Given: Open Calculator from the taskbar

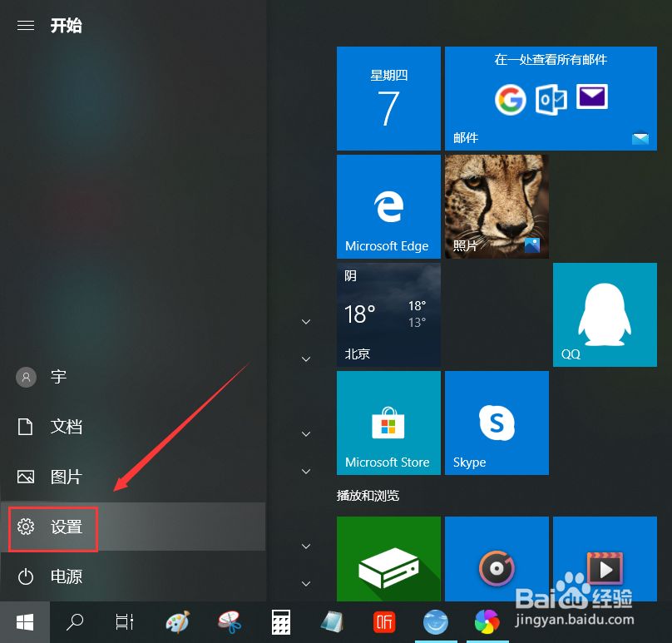Looking at the screenshot, I should tap(281, 622).
